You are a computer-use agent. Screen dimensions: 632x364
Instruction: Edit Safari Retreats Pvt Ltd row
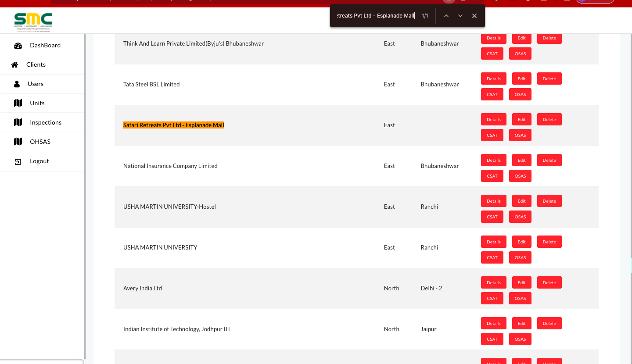[x=521, y=120]
